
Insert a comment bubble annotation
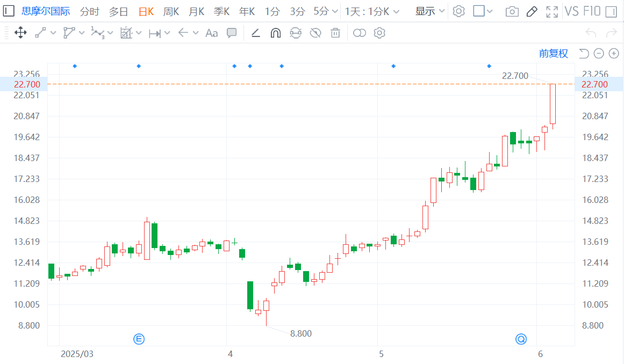click(x=232, y=33)
